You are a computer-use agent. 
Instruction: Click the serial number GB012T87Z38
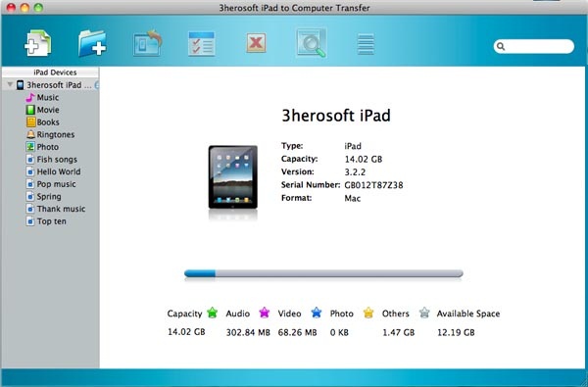374,185
